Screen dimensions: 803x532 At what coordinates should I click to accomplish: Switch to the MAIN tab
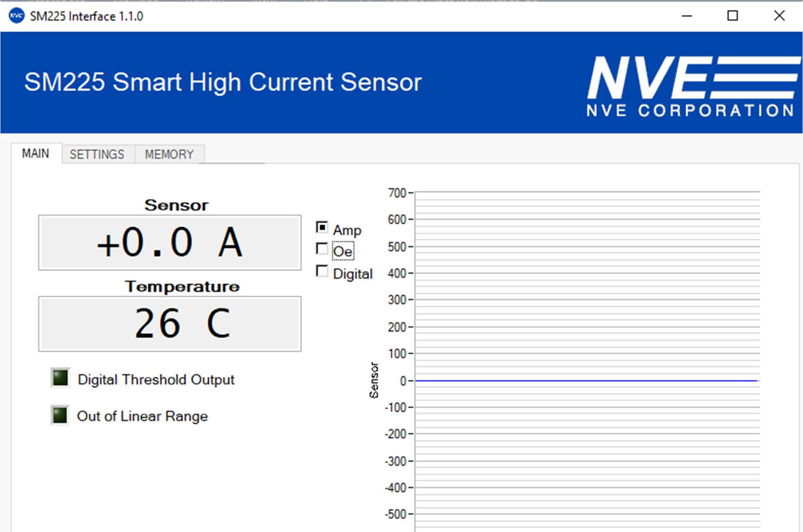click(x=36, y=153)
